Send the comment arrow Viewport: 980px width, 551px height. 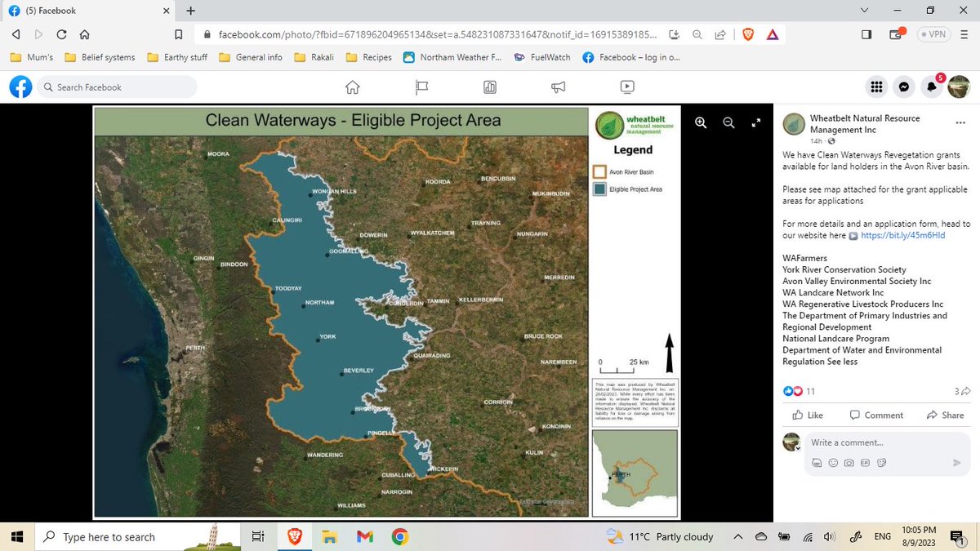point(956,463)
